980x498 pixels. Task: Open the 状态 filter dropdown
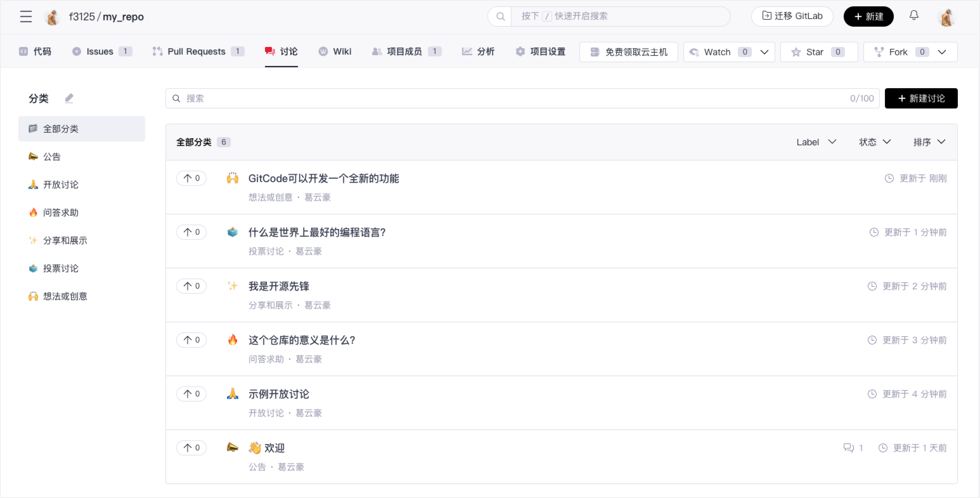pyautogui.click(x=875, y=142)
